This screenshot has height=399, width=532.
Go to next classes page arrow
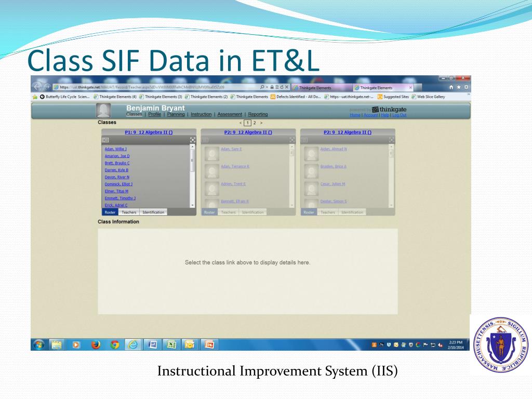[x=261, y=123]
